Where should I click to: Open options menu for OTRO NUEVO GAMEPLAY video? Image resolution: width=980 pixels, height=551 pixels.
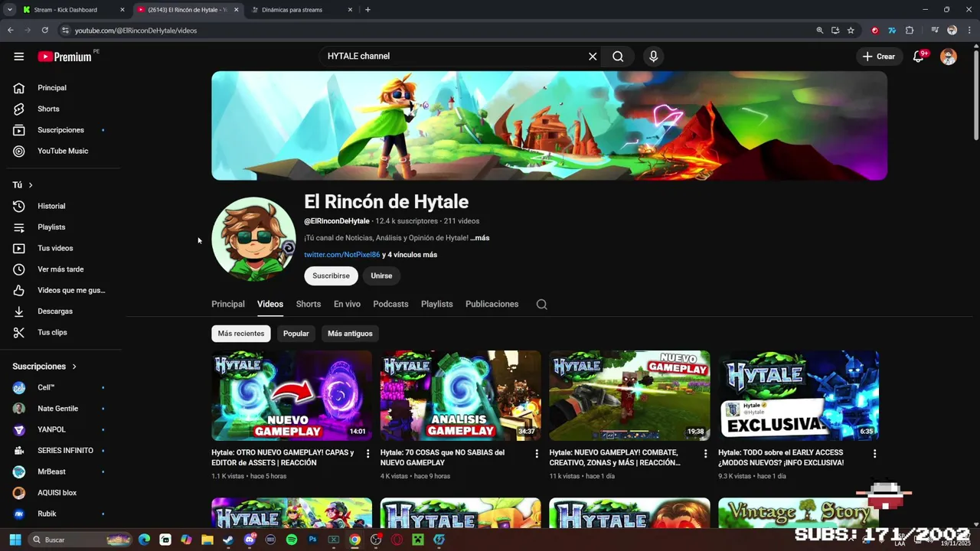point(367,454)
